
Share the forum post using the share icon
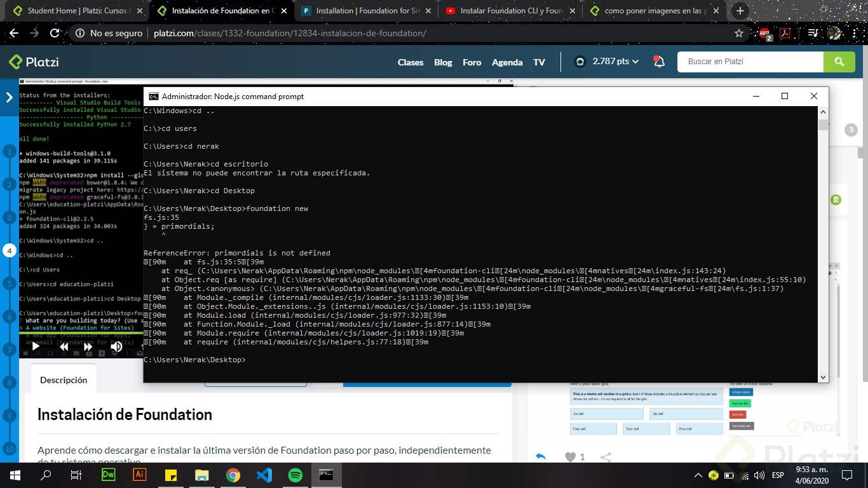pos(606,456)
